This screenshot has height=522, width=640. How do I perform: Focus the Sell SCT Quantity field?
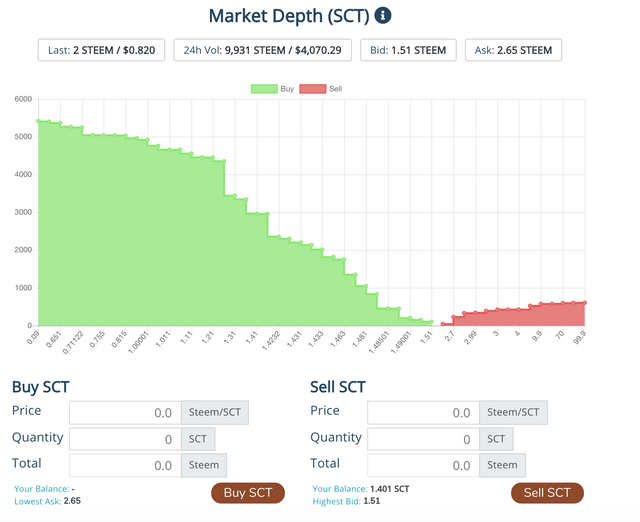click(x=423, y=439)
